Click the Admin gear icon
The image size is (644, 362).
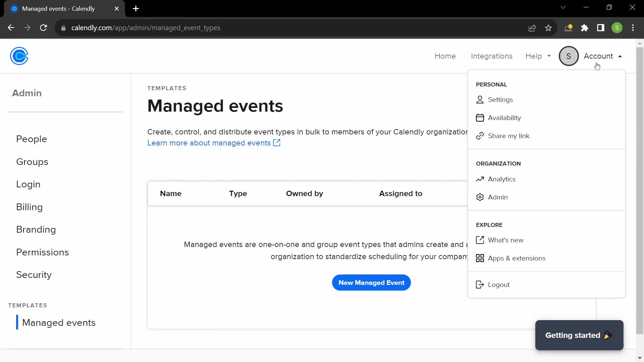point(480,197)
